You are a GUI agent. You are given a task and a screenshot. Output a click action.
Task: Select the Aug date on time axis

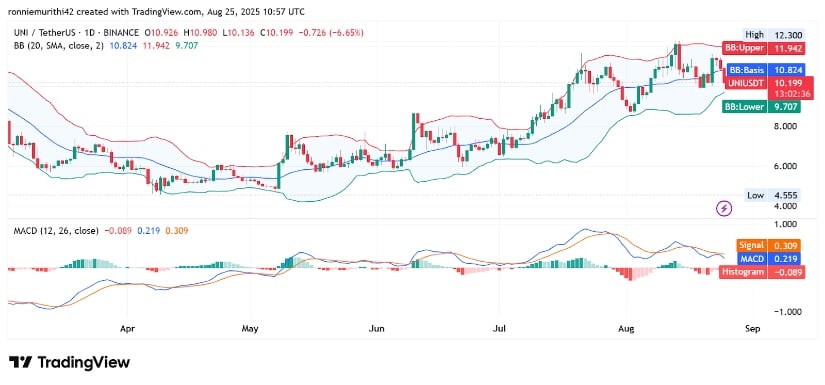click(627, 329)
